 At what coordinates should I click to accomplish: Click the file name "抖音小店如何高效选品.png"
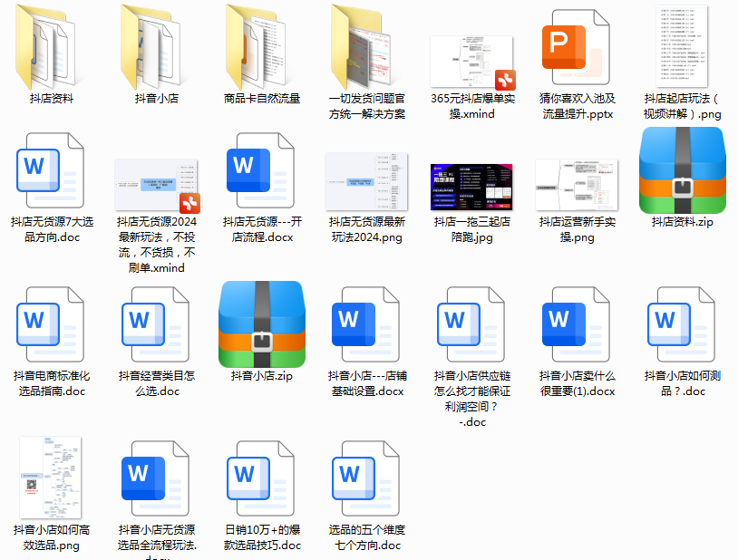coord(52,537)
